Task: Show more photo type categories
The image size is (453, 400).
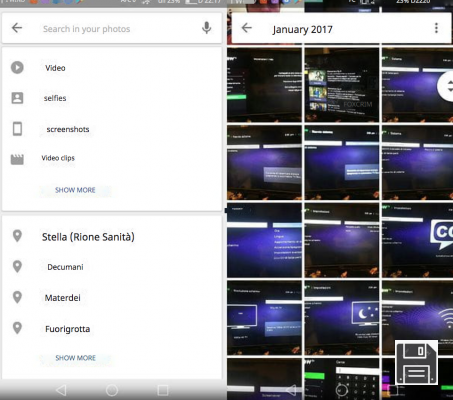Action: coord(75,190)
